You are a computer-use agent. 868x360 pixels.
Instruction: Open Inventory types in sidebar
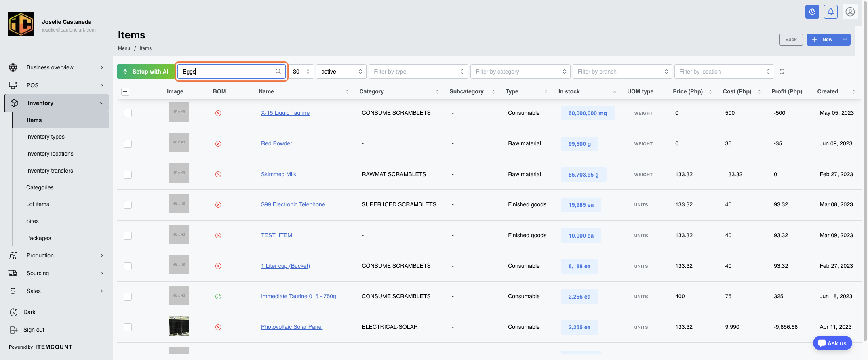(45, 137)
